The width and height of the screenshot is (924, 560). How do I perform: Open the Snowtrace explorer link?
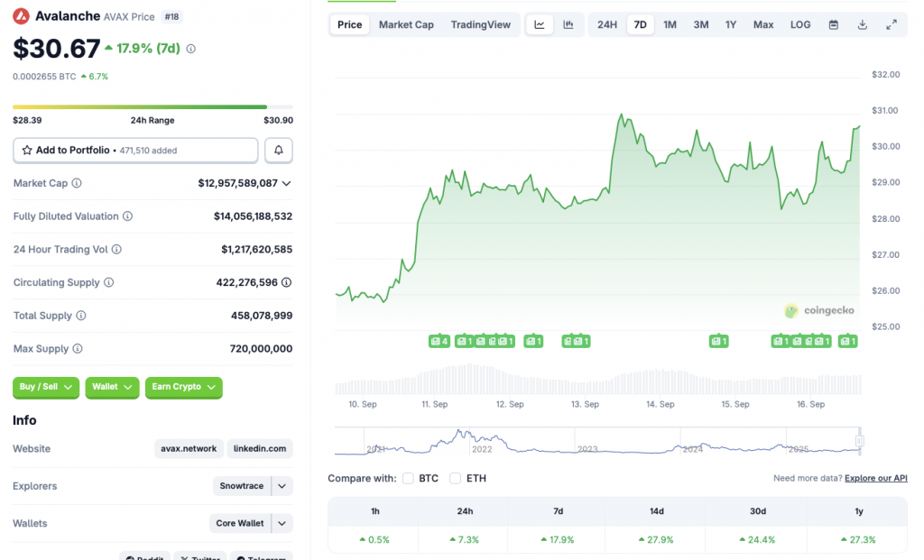[x=242, y=486]
